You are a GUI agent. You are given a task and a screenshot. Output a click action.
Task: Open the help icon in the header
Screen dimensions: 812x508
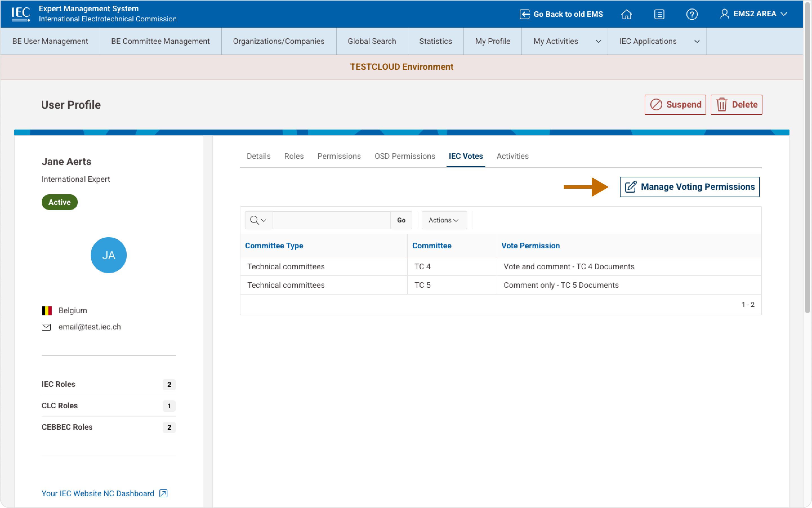click(x=692, y=14)
